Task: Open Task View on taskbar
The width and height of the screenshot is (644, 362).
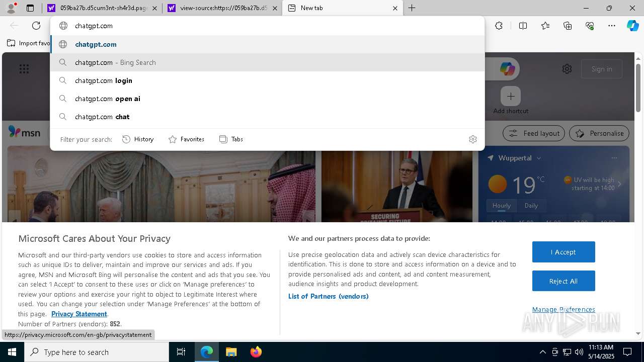Action: 181,352
